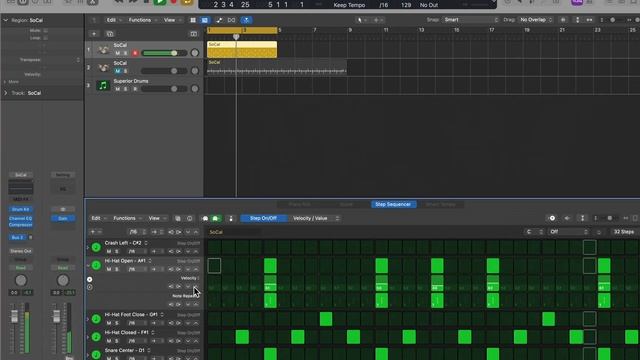The width and height of the screenshot is (640, 360).
Task: Click the Keep Tempo display field
Action: pos(349,5)
